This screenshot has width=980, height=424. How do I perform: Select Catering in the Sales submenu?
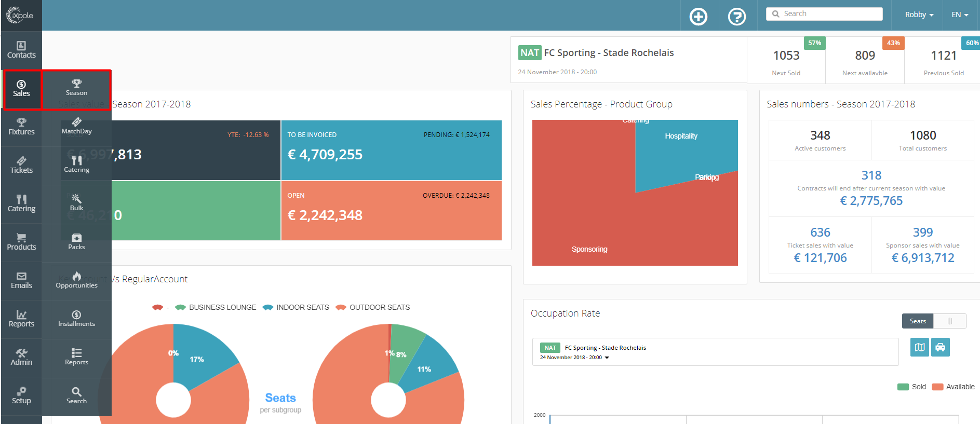pos(76,165)
